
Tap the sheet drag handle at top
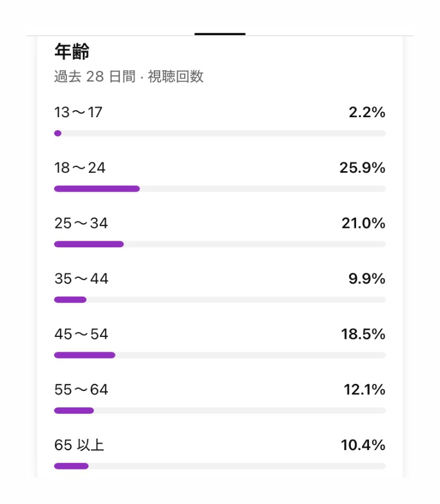(x=220, y=34)
